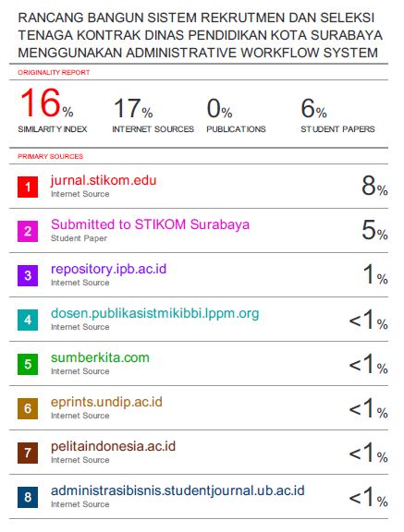Click the tan number 6 source badge
The width and height of the screenshot is (404, 532).
tap(28, 408)
